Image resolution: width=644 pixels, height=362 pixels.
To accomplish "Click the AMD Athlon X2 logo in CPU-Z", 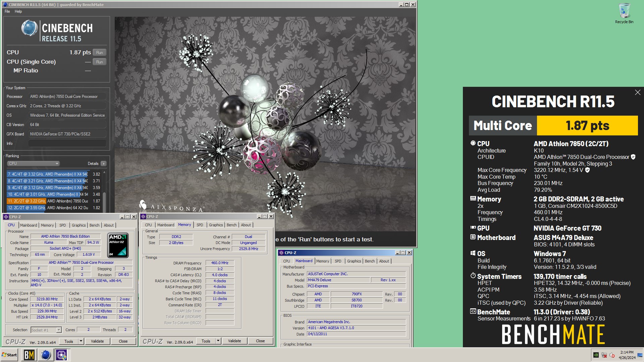I will 118,245.
